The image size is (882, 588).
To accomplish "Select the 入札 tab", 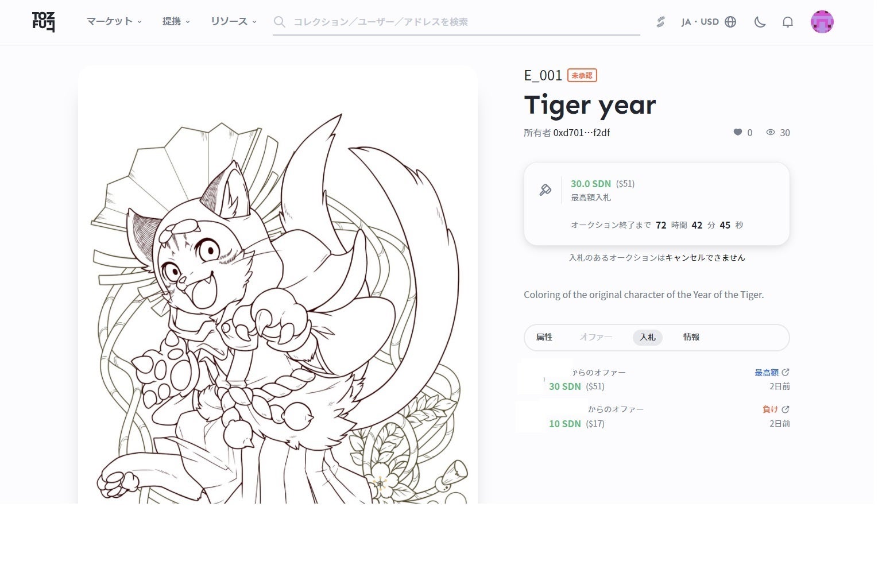I will tap(647, 337).
